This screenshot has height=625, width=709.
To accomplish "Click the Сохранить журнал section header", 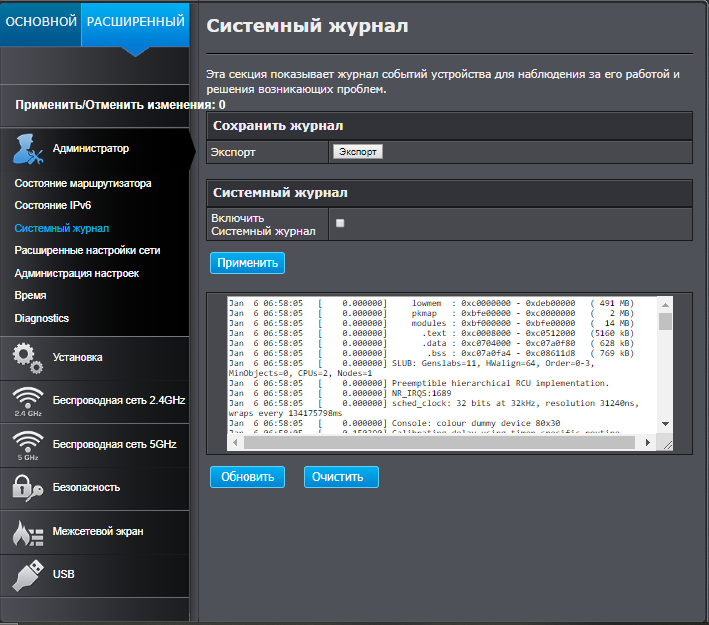I will (x=449, y=126).
